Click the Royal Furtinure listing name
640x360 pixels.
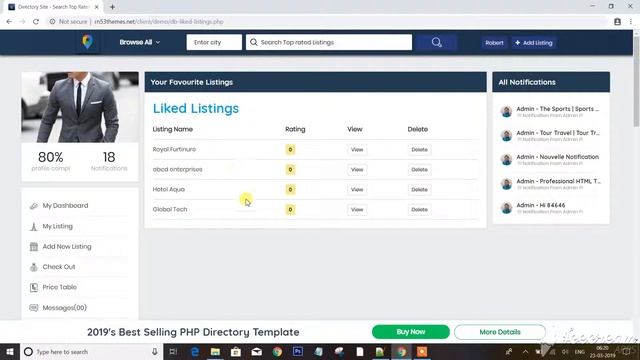[x=174, y=149]
